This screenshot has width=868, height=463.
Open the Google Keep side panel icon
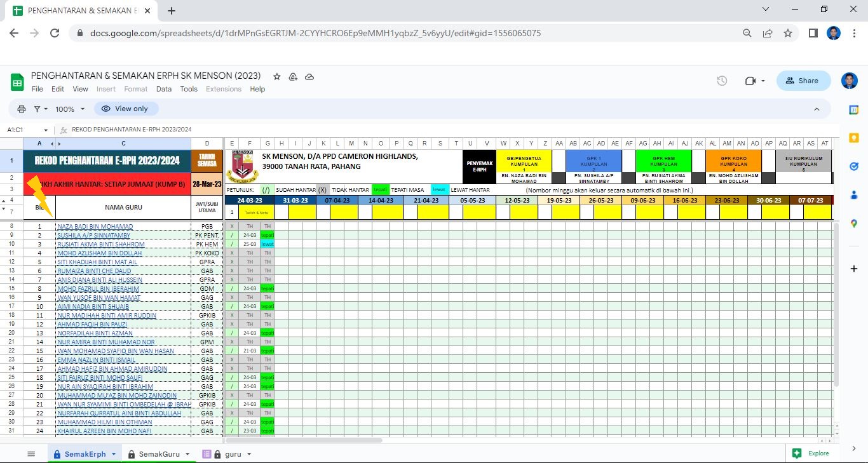pyautogui.click(x=854, y=138)
